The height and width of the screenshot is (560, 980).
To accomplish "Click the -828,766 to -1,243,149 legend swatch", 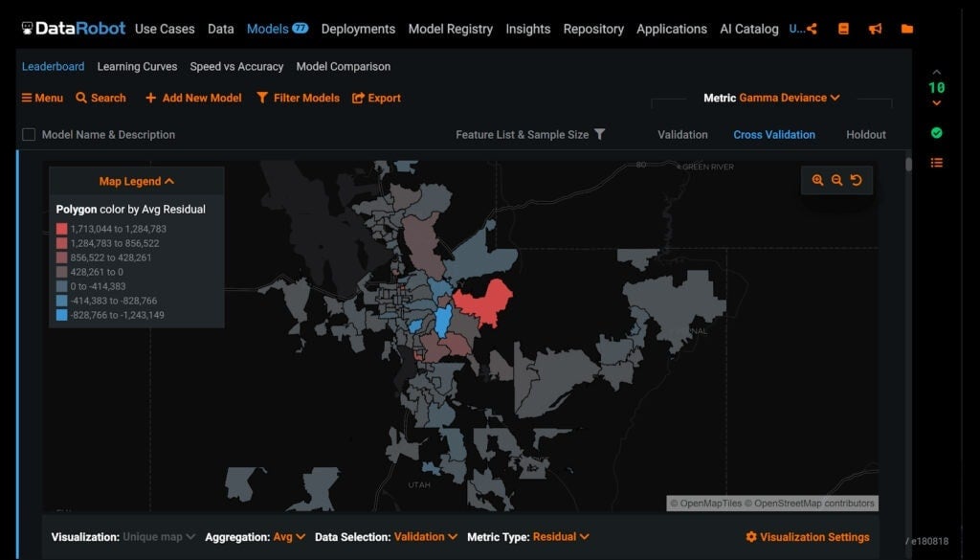I will pos(61,315).
